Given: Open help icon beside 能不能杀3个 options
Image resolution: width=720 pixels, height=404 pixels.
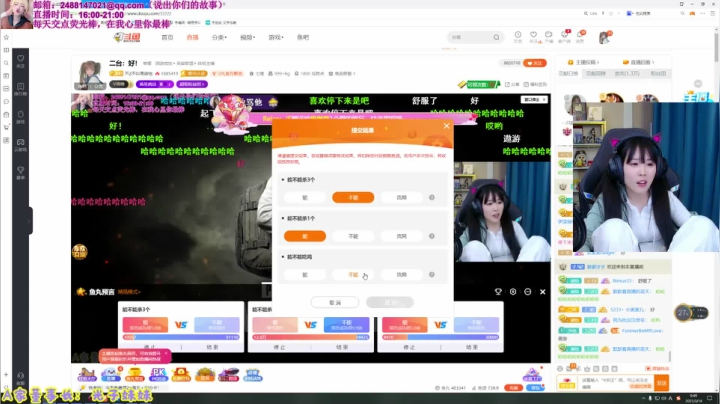Looking at the screenshot, I should 432,197.
